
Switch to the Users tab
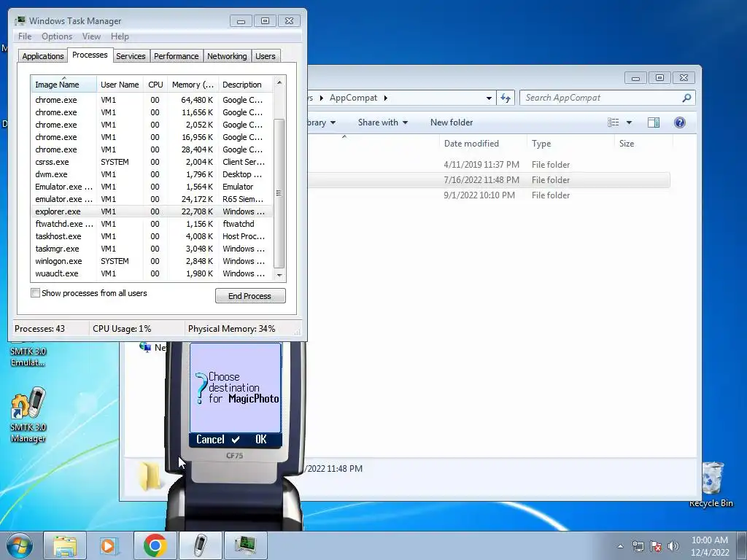click(x=266, y=56)
